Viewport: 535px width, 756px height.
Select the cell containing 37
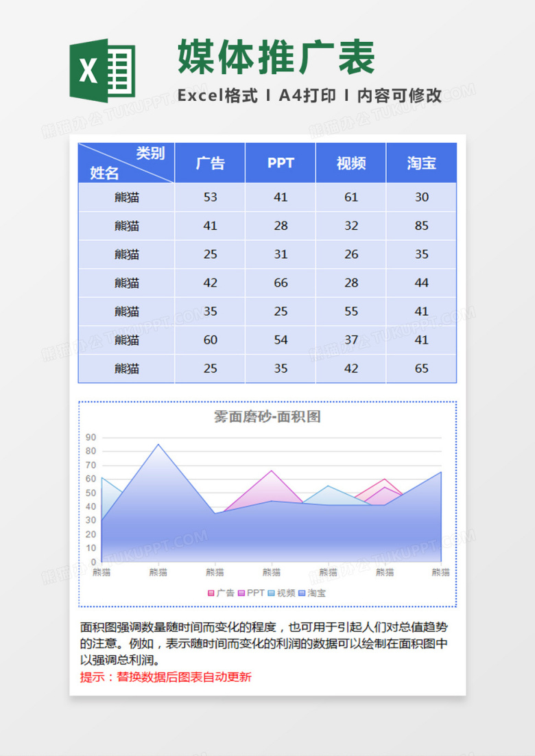point(351,340)
